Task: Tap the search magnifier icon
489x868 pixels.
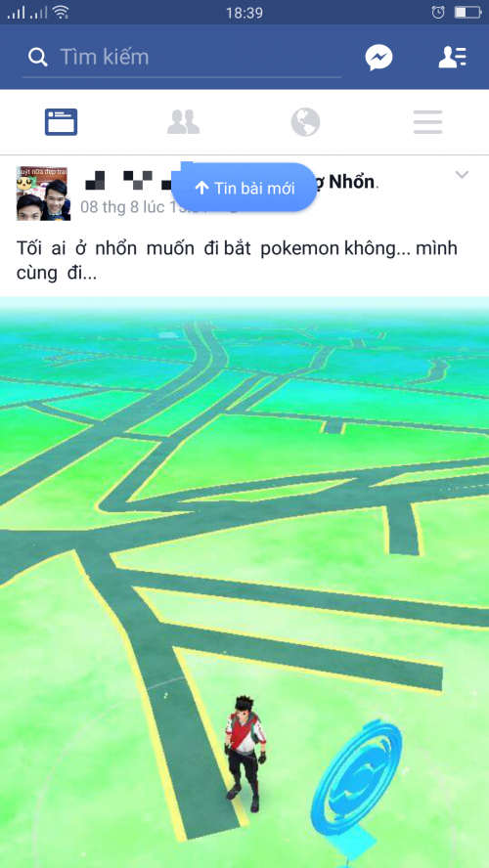Action: pos(38,57)
